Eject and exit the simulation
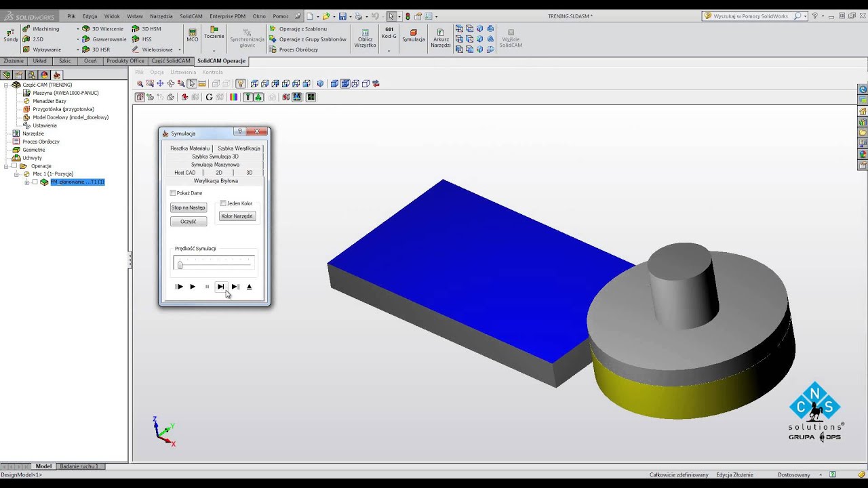This screenshot has width=868, height=488. pyautogui.click(x=249, y=287)
